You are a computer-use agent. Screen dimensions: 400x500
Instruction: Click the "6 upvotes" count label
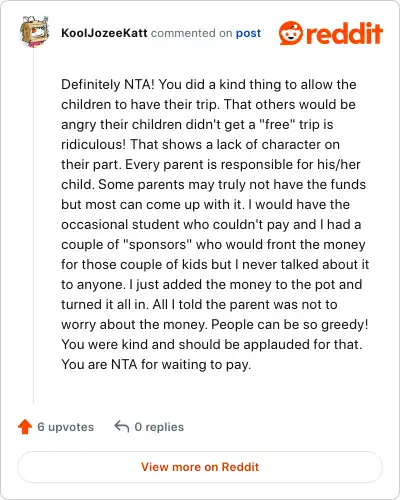click(x=66, y=427)
